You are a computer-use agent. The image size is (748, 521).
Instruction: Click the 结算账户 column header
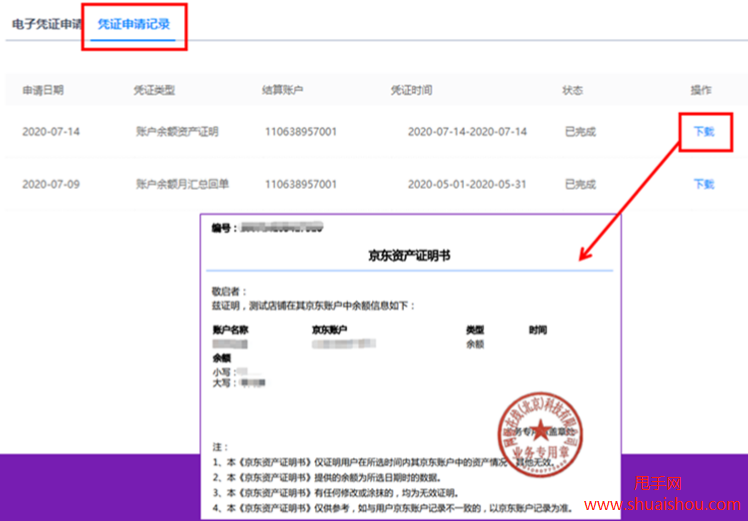pyautogui.click(x=282, y=90)
